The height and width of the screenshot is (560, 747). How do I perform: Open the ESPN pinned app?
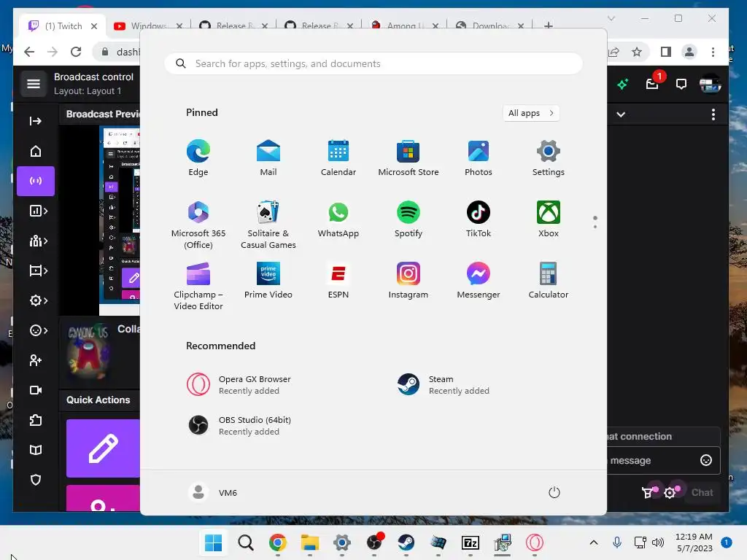[338, 281]
